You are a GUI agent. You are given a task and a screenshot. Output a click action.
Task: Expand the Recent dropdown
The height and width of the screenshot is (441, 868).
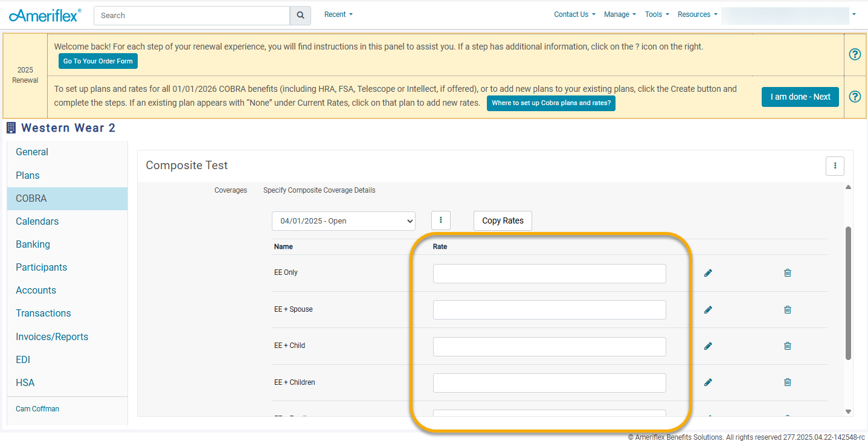(338, 14)
